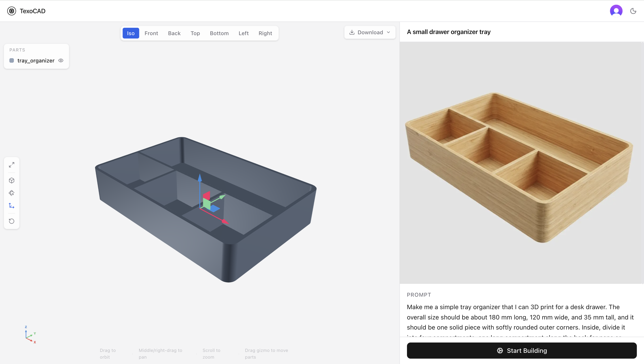Select the Bottom view tab
Image resolution: width=644 pixels, height=364 pixels.
click(219, 33)
